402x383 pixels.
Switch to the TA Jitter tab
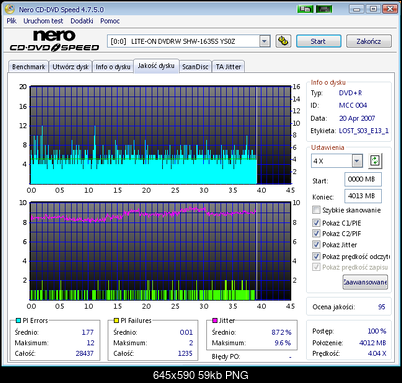228,67
